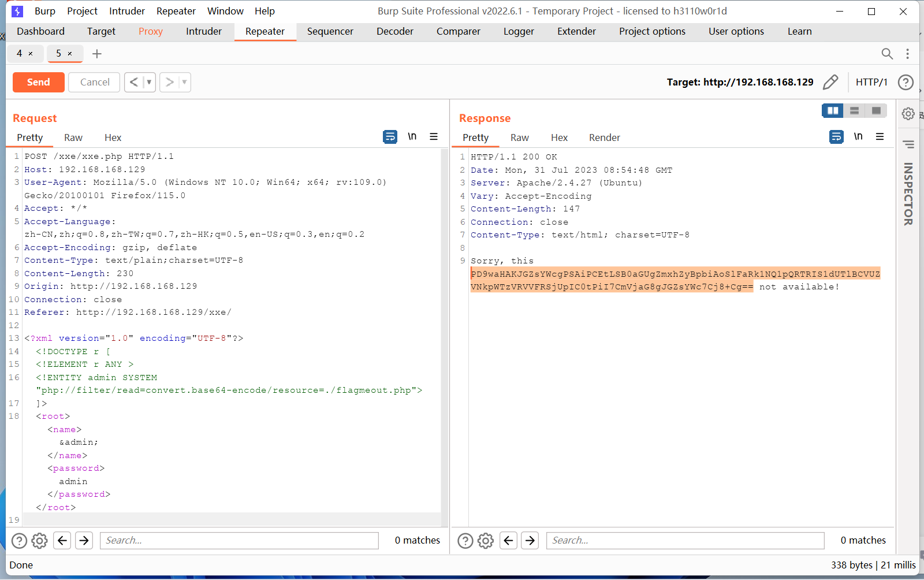Screen dimensions: 924x580
Task: Open the Project menu
Action: (x=83, y=11)
